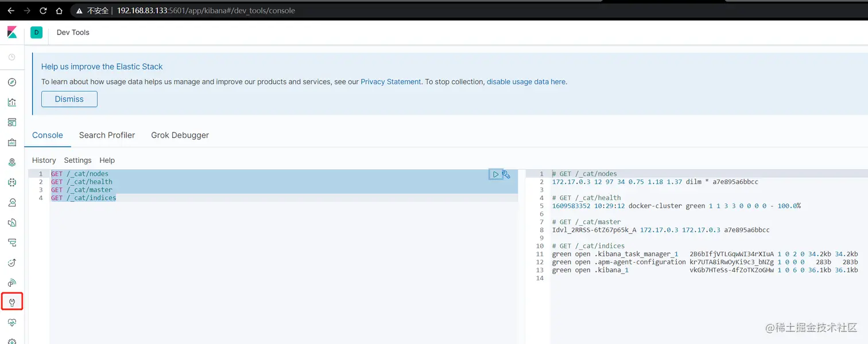
Task: Open the console Settings menu item
Action: tap(77, 161)
